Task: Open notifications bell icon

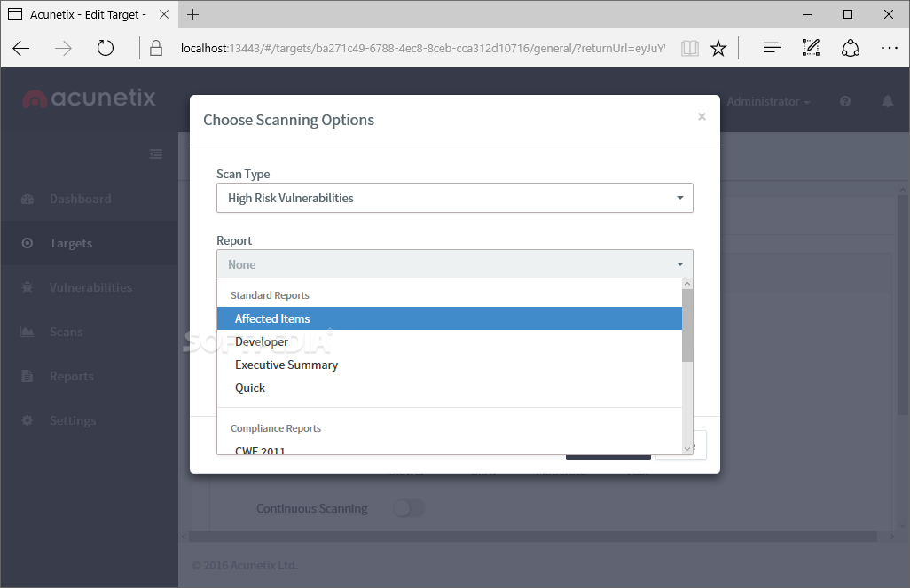Action: tap(887, 102)
